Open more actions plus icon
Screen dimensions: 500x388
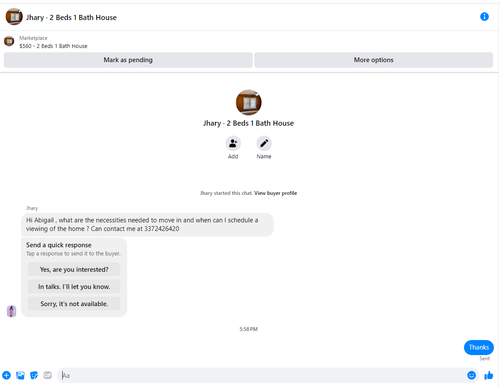[6, 375]
